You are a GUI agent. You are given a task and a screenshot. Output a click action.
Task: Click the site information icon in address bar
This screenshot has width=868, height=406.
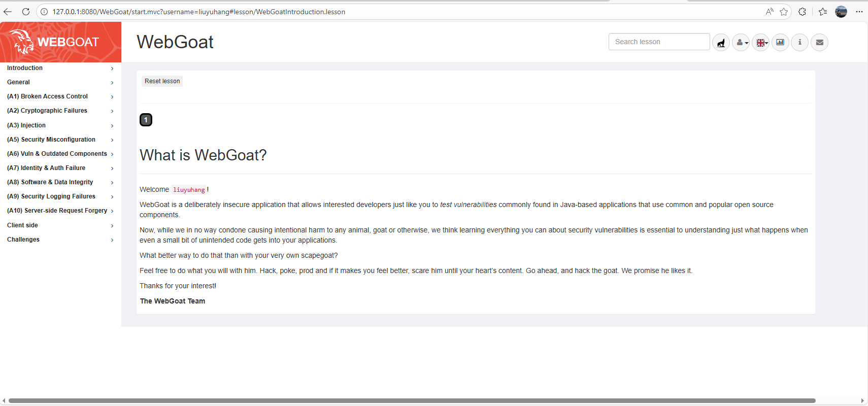[45, 12]
